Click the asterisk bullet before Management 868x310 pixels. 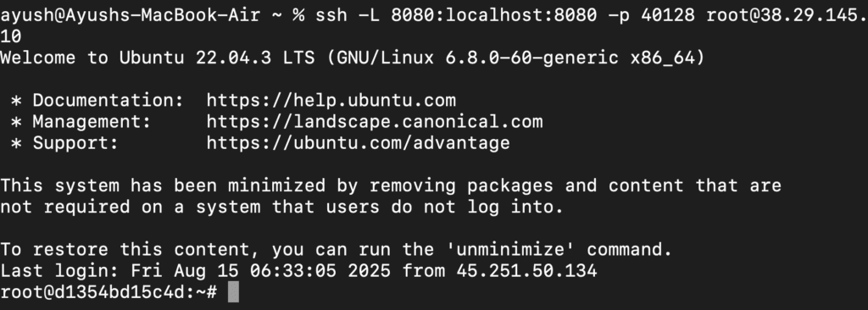click(x=16, y=122)
